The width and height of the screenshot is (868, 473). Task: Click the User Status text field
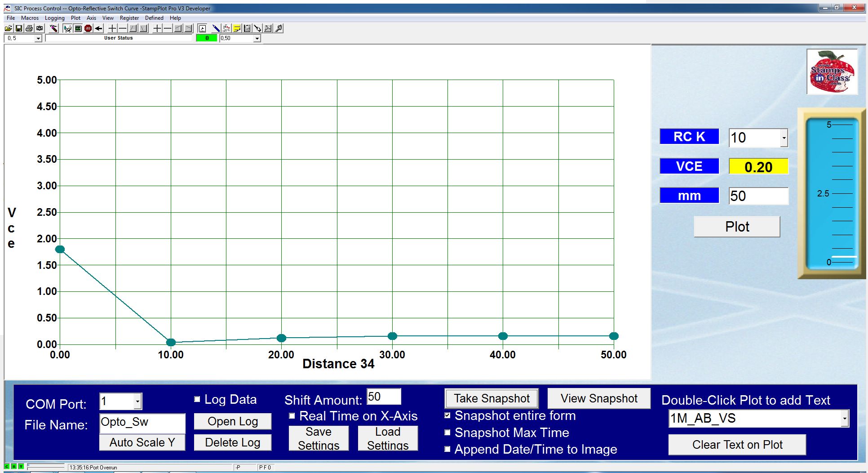[119, 38]
